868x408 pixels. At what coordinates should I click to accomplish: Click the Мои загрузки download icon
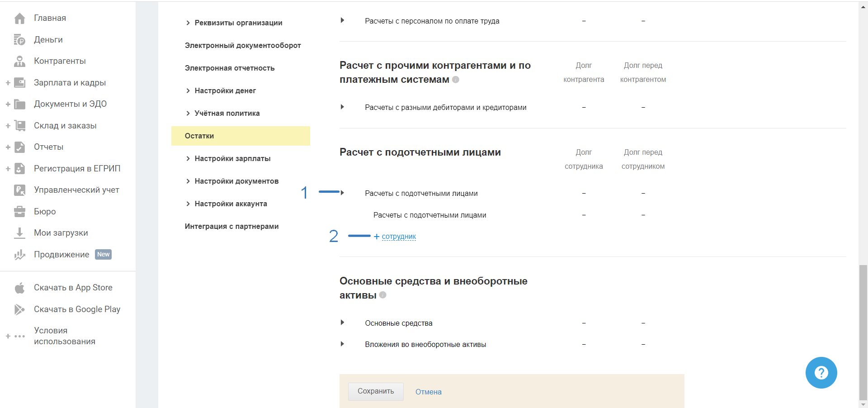click(19, 233)
